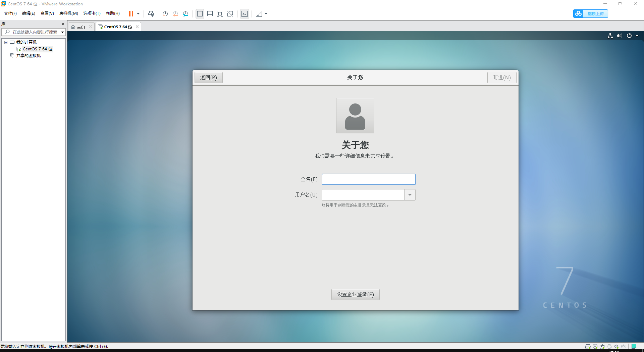Viewport: 644px width, 352px height.
Task: Open the library search filter dropdown arrow
Action: pyautogui.click(x=62, y=32)
